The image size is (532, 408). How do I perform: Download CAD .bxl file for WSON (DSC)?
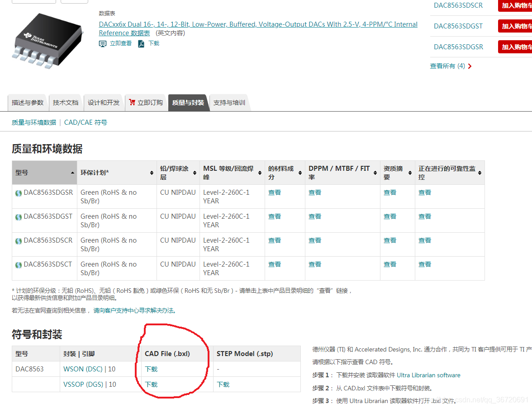point(151,370)
